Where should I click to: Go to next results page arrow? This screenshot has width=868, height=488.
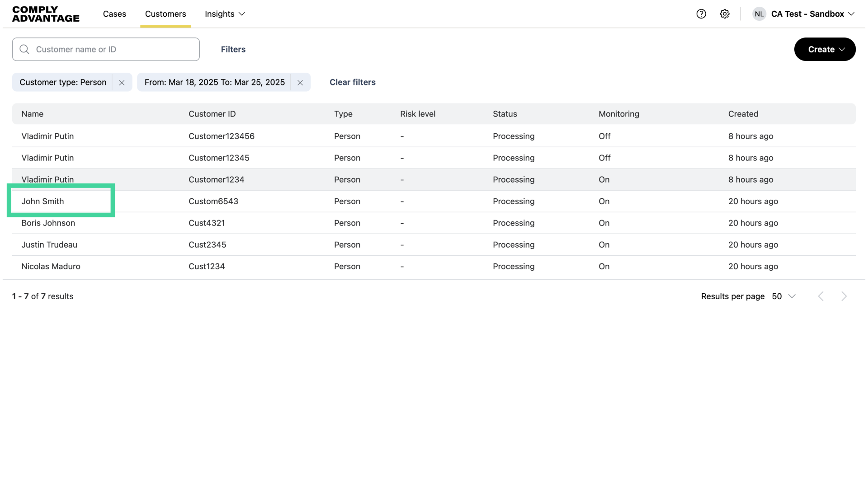pyautogui.click(x=844, y=296)
